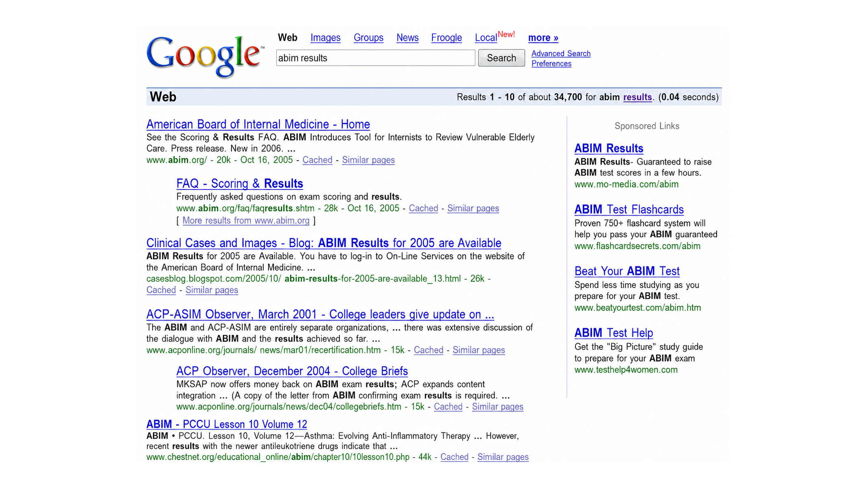Open Cached link for casesblog.blogspot.com result
This screenshot has width=868, height=488.
tap(161, 290)
